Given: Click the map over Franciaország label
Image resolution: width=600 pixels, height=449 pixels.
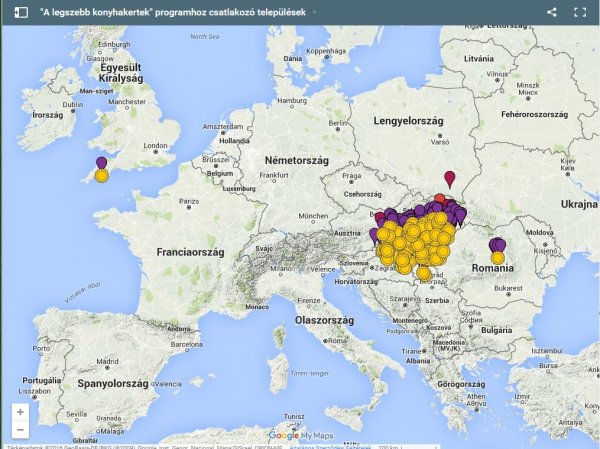Looking at the screenshot, I should coord(196,253).
